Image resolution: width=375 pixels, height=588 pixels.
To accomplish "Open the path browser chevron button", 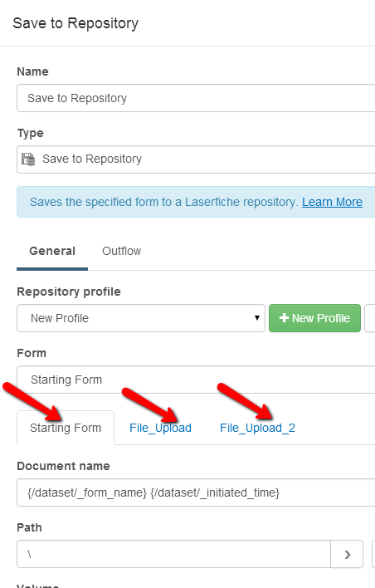I will point(347,554).
